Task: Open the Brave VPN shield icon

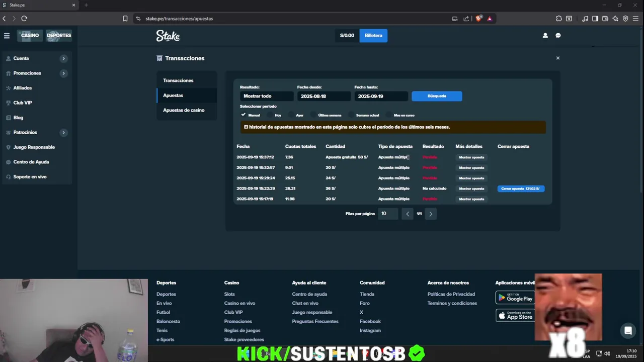Action: [625, 19]
